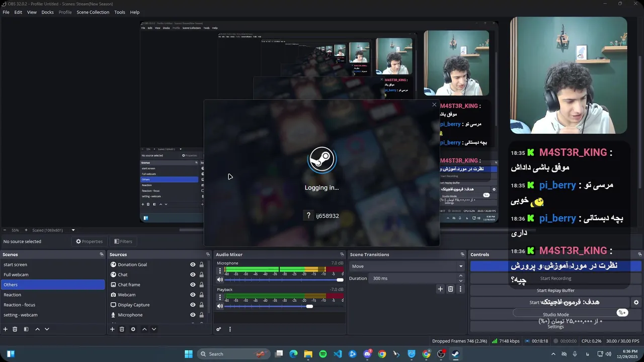Unlock the Webcam source lock
This screenshot has width=644, height=362.
coord(201,295)
